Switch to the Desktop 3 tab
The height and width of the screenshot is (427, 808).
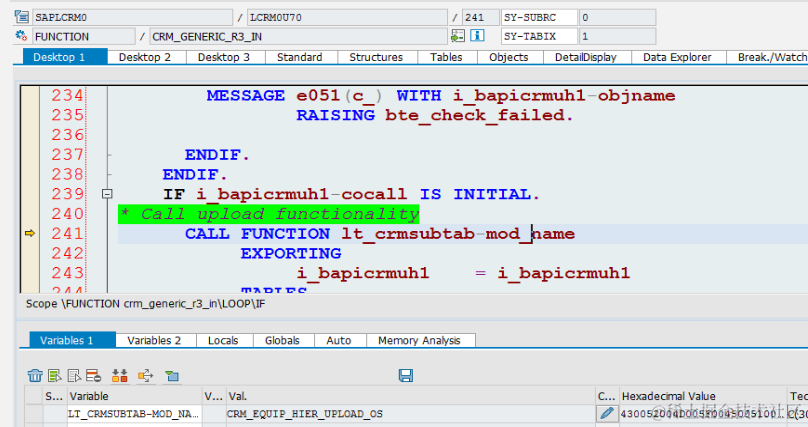(x=224, y=57)
